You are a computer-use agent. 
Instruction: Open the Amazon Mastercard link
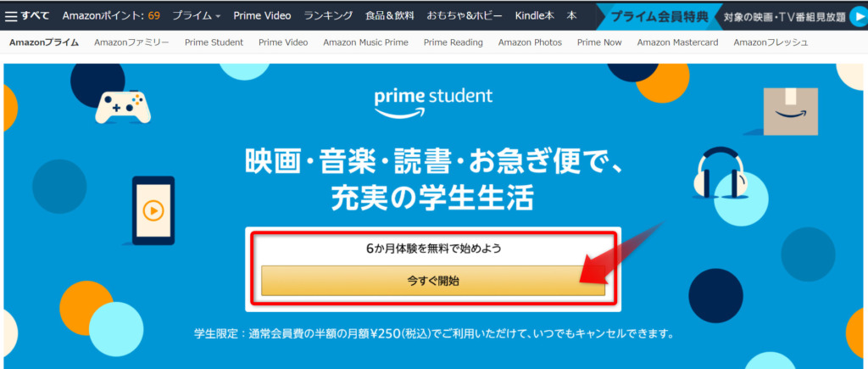pyautogui.click(x=677, y=42)
